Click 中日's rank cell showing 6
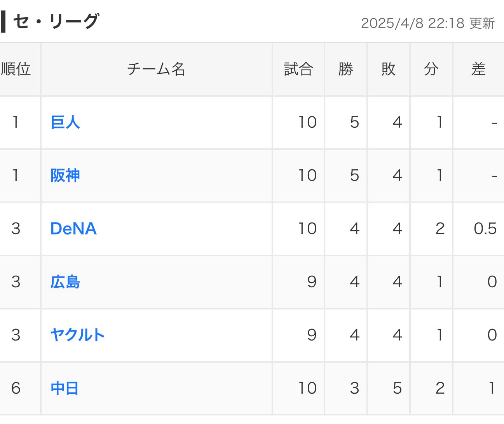Image resolution: width=504 pixels, height=424 pixels. click(x=16, y=388)
